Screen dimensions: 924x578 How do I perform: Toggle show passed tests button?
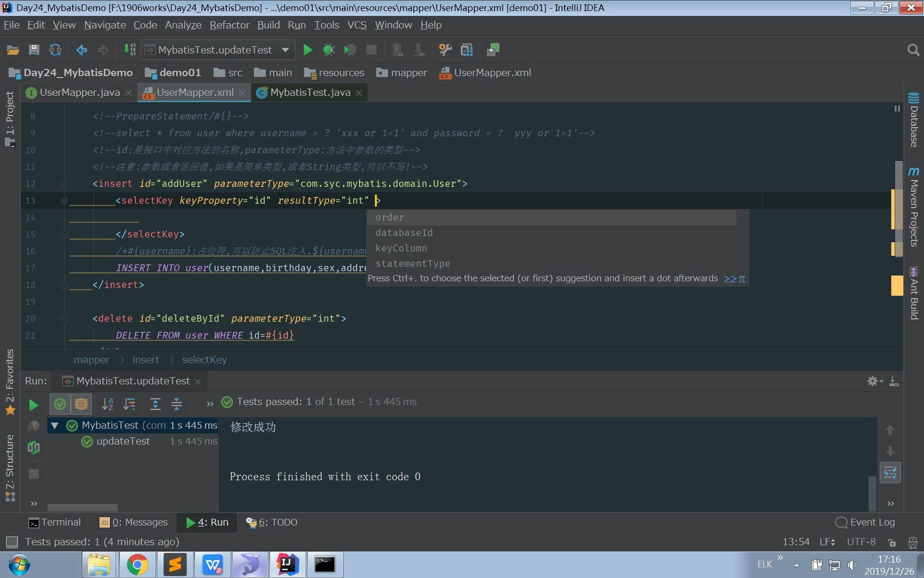60,404
